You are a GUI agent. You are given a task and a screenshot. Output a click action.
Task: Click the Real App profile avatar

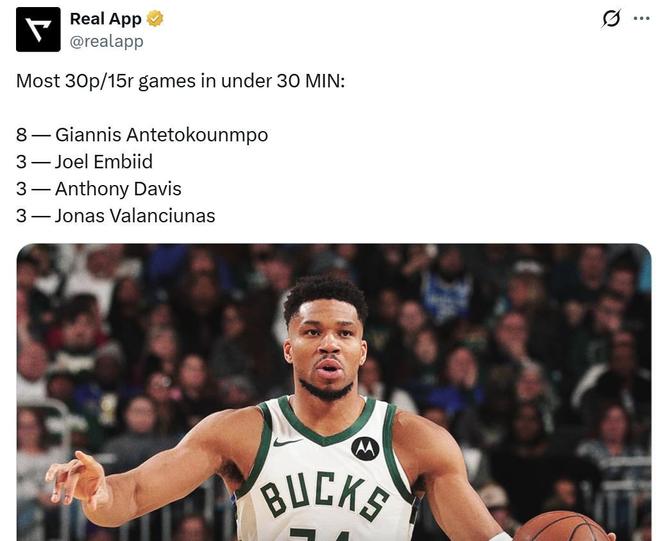38,29
